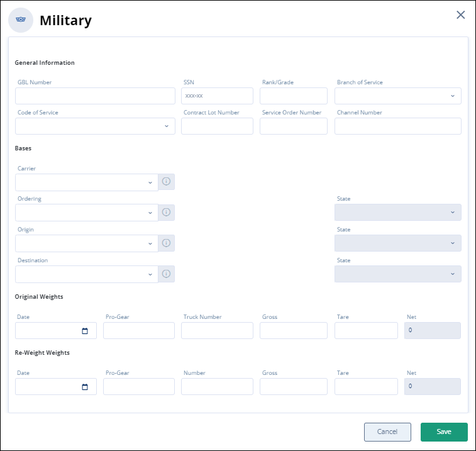Close the Military dialog with the X
The width and height of the screenshot is (476, 451).
tap(460, 15)
